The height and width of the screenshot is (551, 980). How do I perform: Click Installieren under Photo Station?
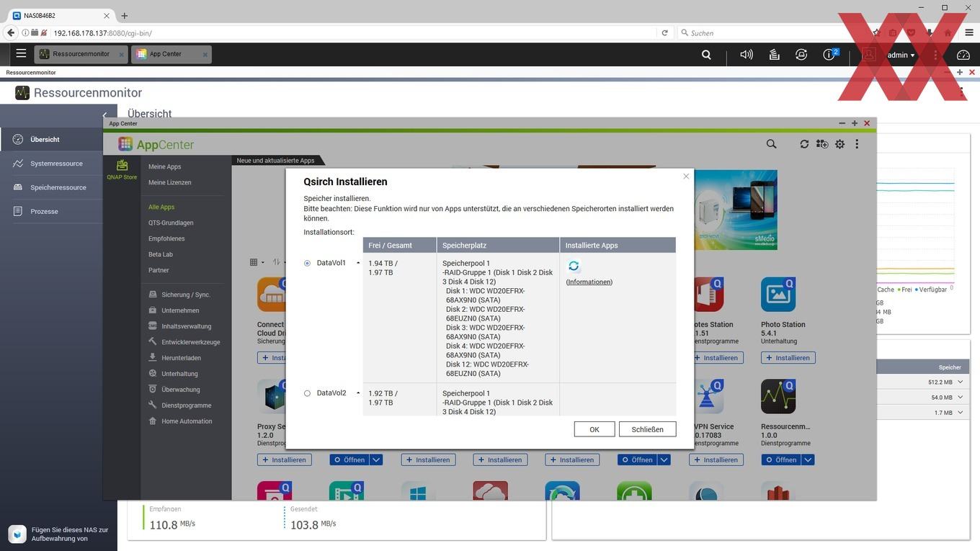pyautogui.click(x=788, y=357)
